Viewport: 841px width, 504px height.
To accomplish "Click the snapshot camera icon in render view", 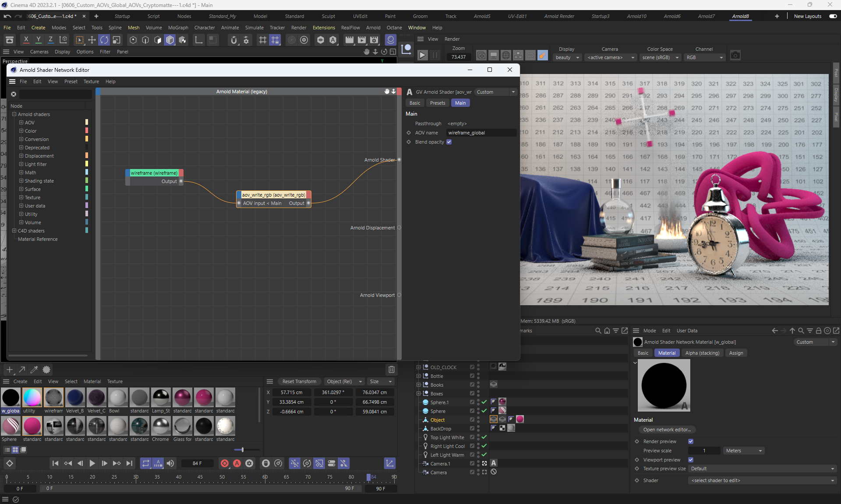I will pos(735,56).
